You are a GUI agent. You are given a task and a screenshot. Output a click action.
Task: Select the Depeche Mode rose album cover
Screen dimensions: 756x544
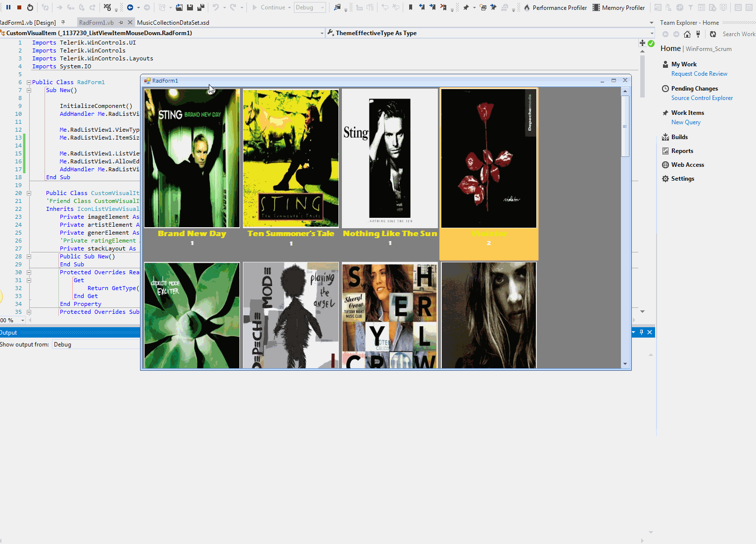point(489,158)
